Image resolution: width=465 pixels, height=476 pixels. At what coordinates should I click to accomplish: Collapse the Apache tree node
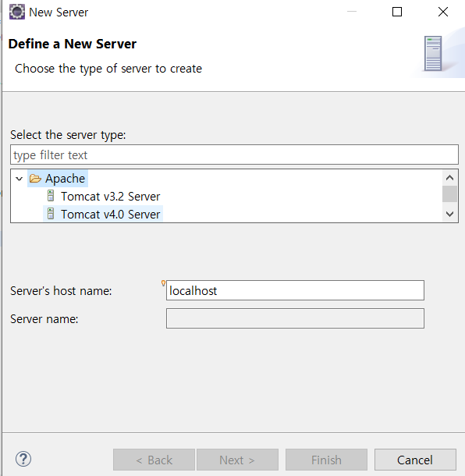(x=20, y=179)
